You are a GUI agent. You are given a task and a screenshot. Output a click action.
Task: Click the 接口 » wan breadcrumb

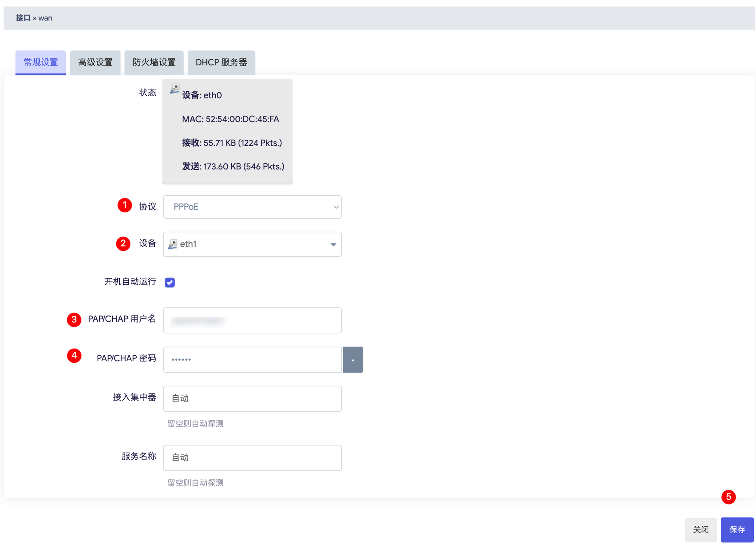[x=34, y=18]
